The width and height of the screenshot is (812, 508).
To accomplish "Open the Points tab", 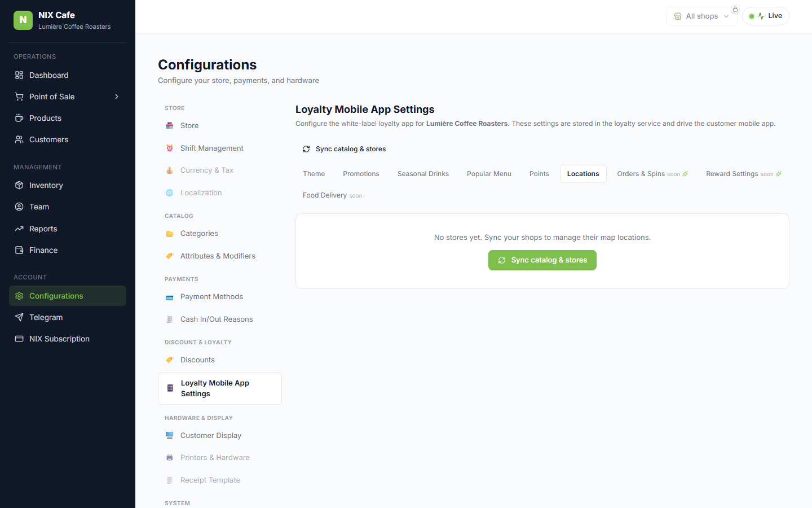I will coord(539,174).
